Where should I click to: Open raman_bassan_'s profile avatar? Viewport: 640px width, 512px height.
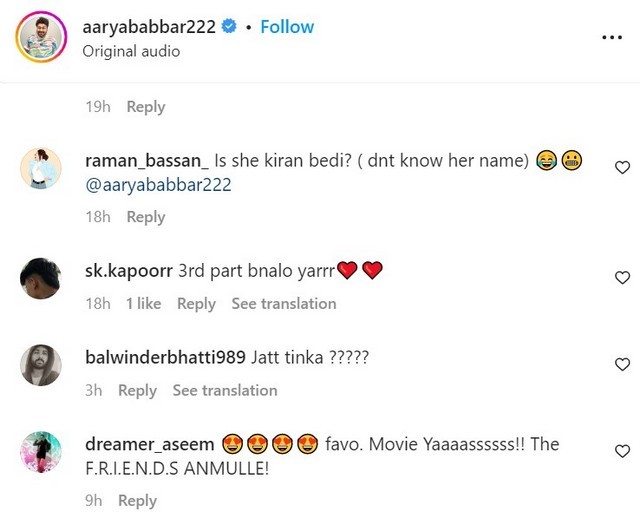(x=41, y=168)
